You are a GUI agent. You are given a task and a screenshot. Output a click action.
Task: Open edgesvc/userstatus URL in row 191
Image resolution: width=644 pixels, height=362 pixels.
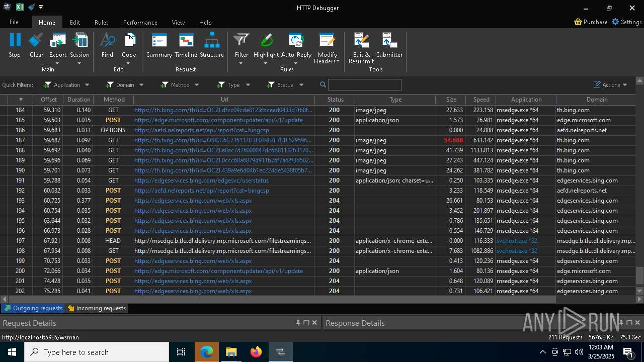pos(201,180)
